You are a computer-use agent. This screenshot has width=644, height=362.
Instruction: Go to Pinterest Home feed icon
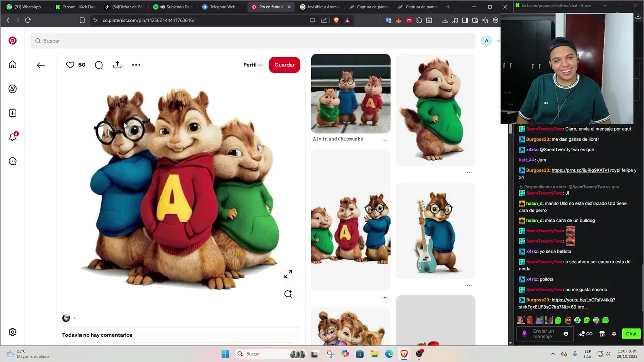(13, 65)
